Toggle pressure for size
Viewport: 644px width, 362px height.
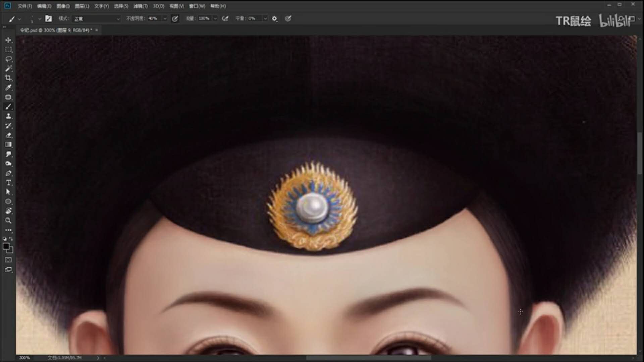tap(288, 19)
